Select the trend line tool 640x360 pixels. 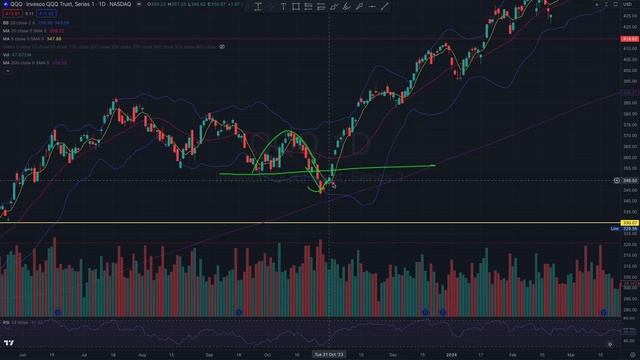pyautogui.click(x=384, y=7)
